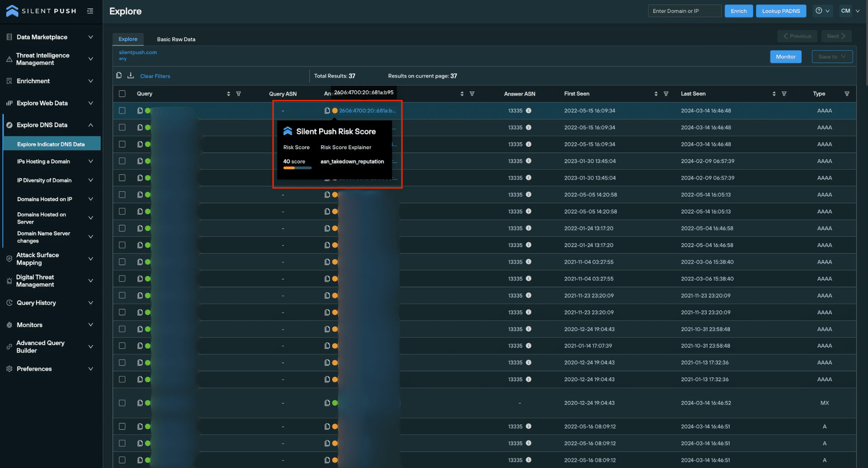Expand Domains Hosted on IP submenu

(90, 199)
